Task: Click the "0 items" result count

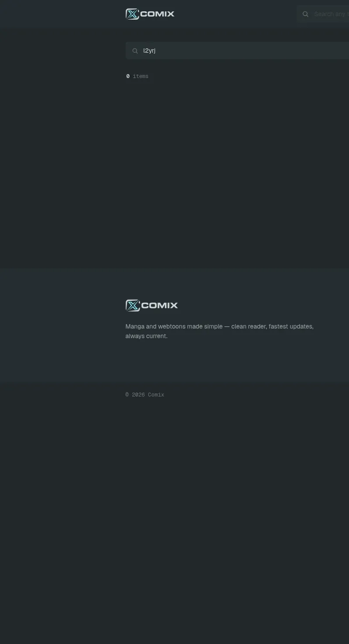Action: (x=137, y=76)
